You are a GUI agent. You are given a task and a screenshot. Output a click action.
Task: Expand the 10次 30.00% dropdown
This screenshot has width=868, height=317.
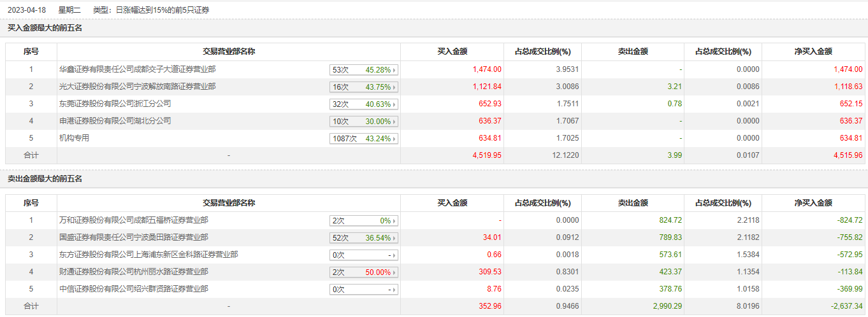pyautogui.click(x=364, y=122)
